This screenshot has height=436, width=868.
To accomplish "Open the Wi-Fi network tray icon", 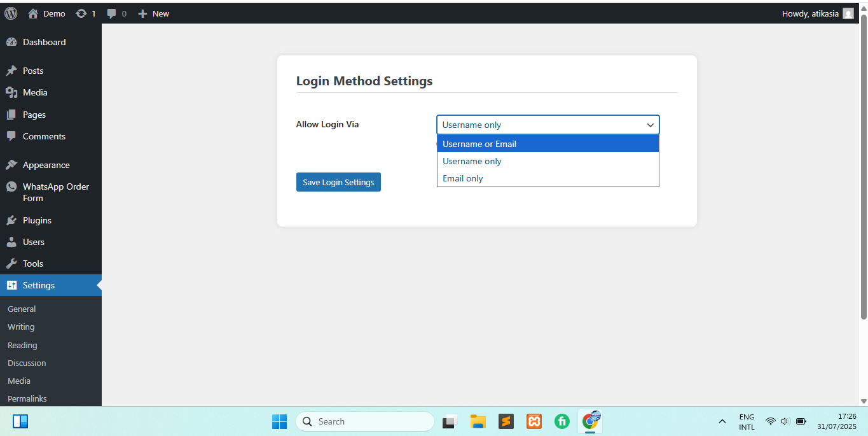I will [770, 421].
